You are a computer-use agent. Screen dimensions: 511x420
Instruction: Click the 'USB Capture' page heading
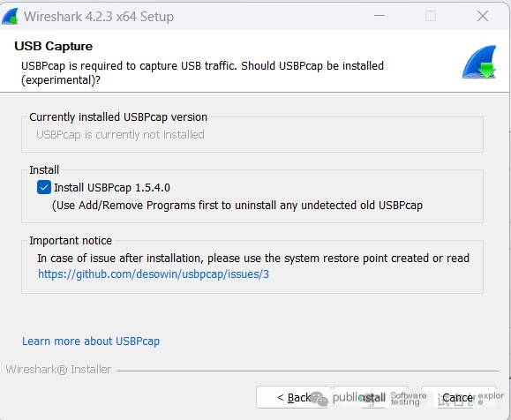click(54, 46)
